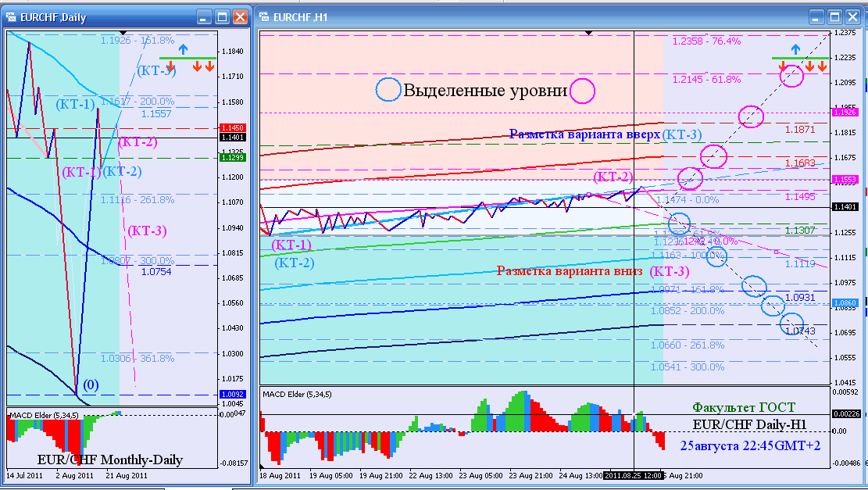Click the '1.2358 - 76.4%' Fibonacci label
Screen dimensions: 868x490
[x=706, y=41]
